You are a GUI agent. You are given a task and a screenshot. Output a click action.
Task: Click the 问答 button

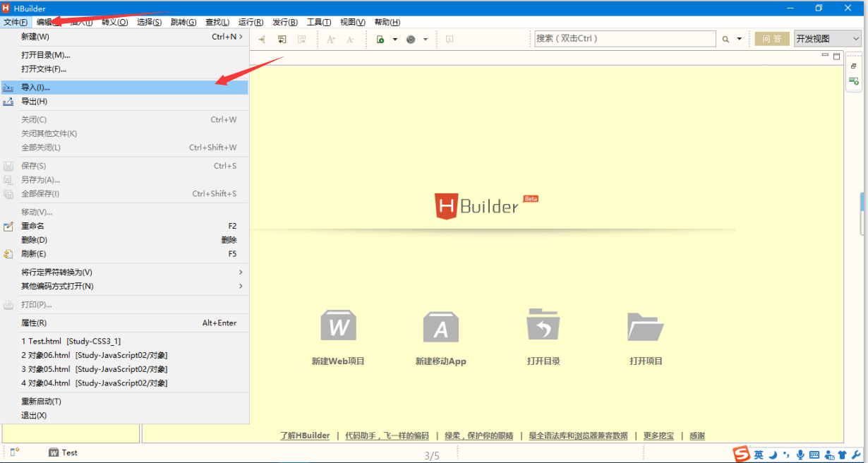click(x=772, y=39)
